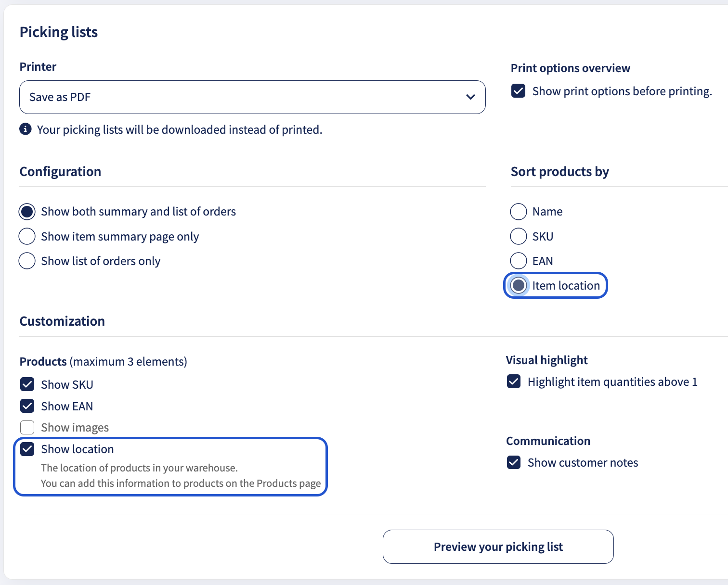Image resolution: width=728 pixels, height=585 pixels.
Task: Click the Products page description text
Action: [x=181, y=483]
